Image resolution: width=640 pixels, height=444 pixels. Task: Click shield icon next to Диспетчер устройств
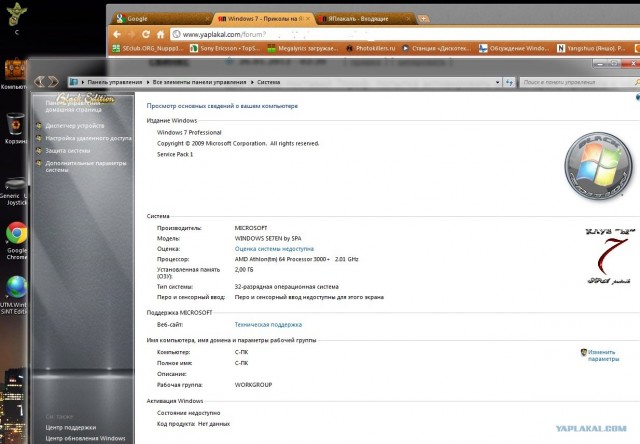tap(39, 126)
